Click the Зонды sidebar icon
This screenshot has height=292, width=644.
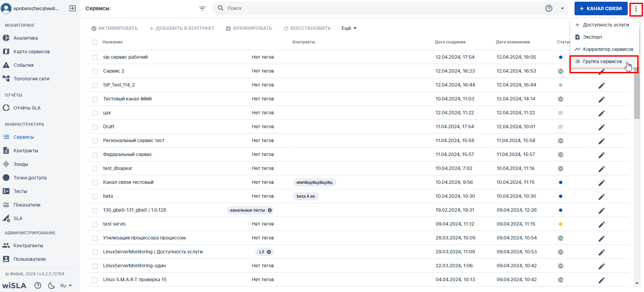(x=6, y=164)
